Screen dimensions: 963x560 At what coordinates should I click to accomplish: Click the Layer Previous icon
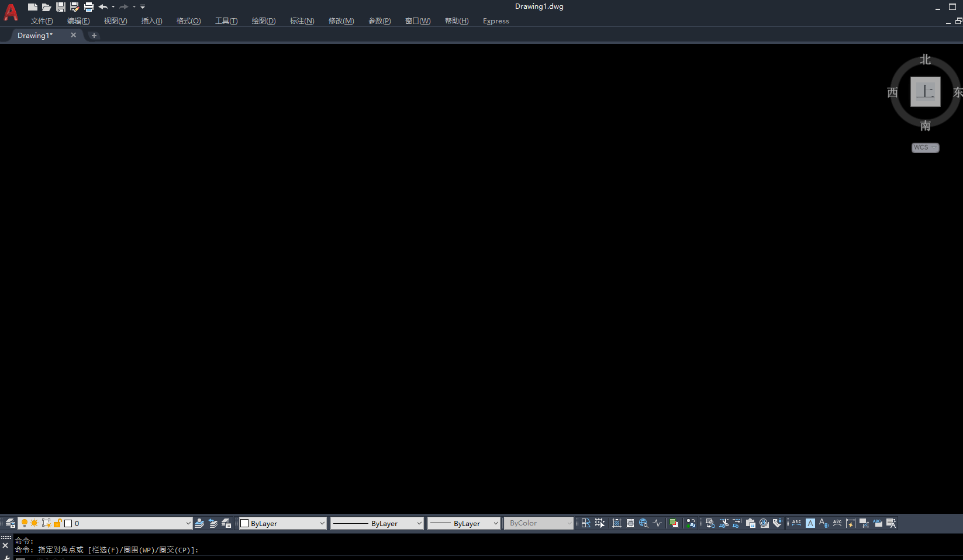pos(214,523)
